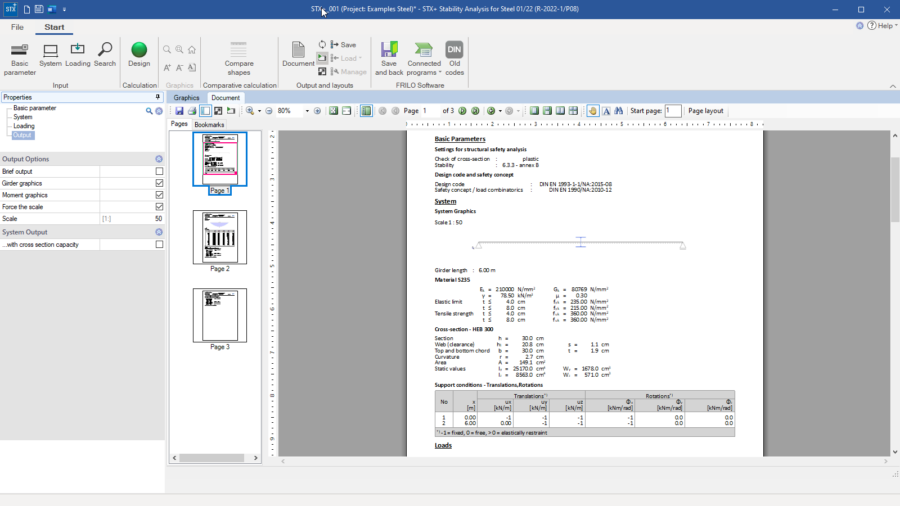This screenshot has height=506, width=900.
Task: Click the Help question mark icon
Action: (x=872, y=25)
